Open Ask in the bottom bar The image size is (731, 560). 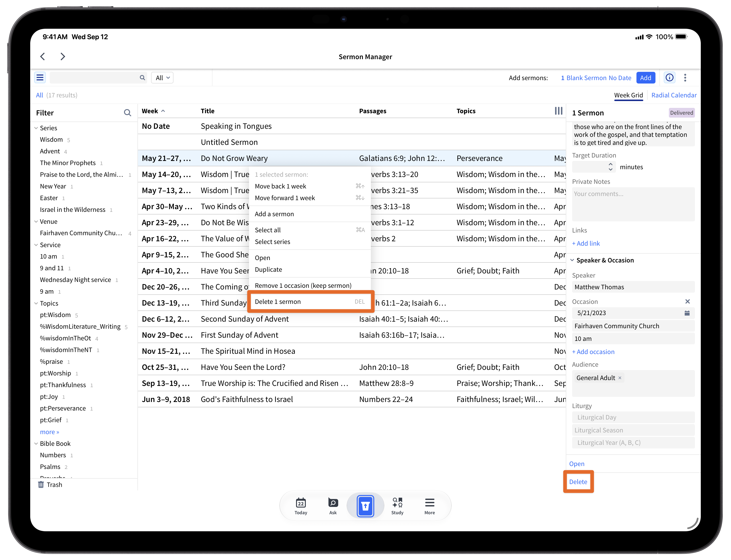click(x=333, y=506)
